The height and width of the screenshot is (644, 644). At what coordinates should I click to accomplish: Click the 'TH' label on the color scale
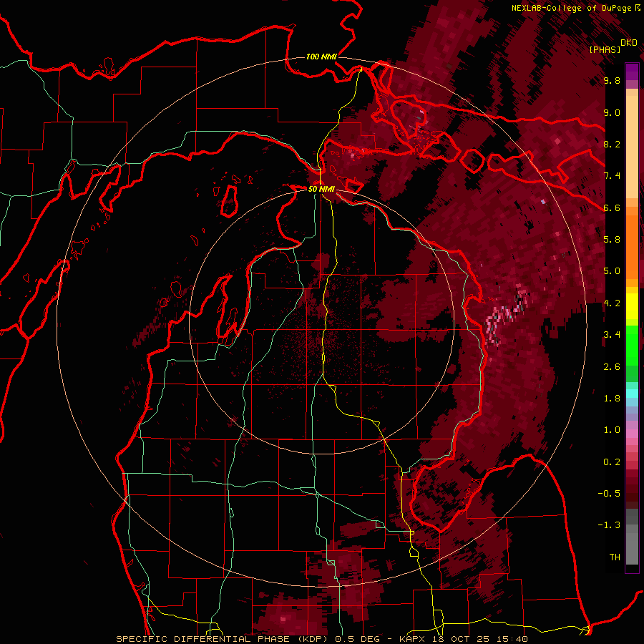615,557
